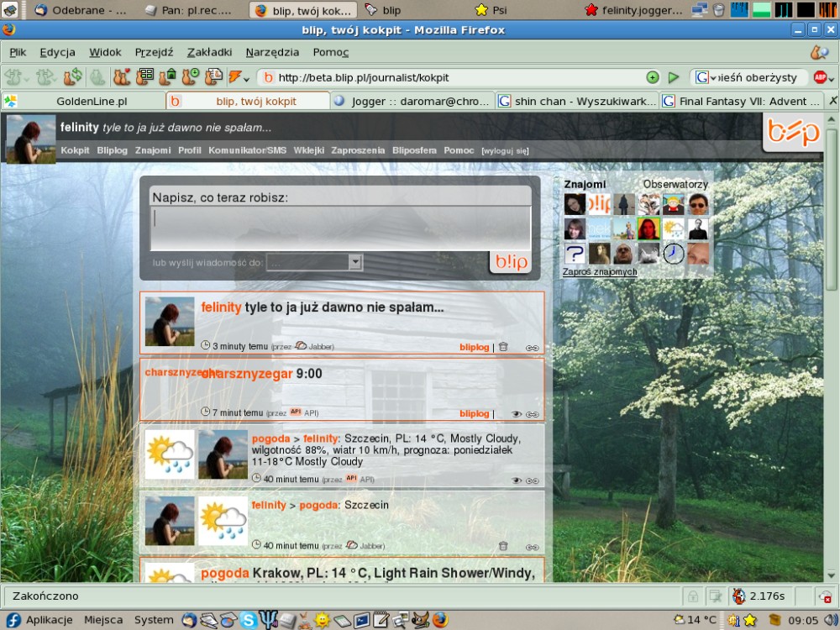
Task: Open the recipient dropdown for sending message
Action: click(355, 263)
